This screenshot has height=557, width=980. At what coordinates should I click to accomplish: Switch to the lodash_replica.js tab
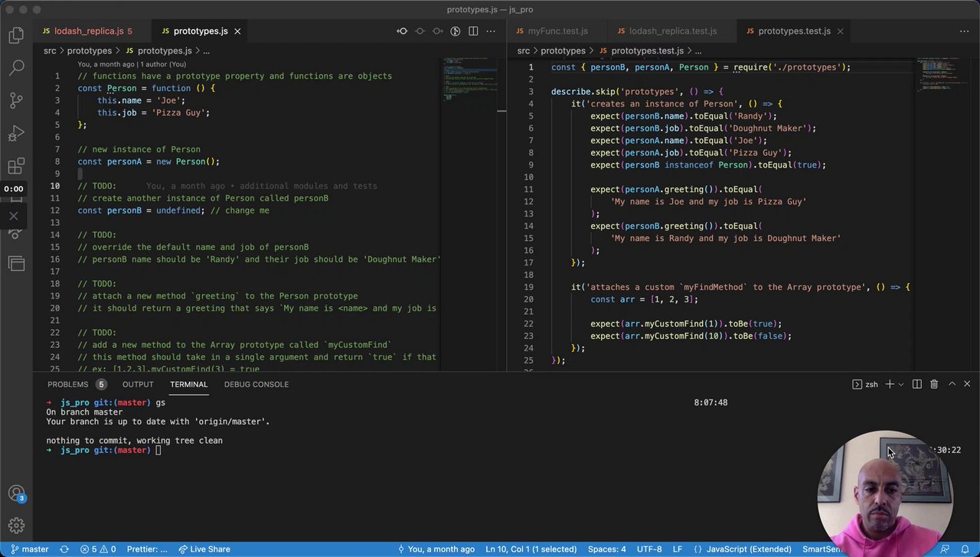(x=88, y=31)
